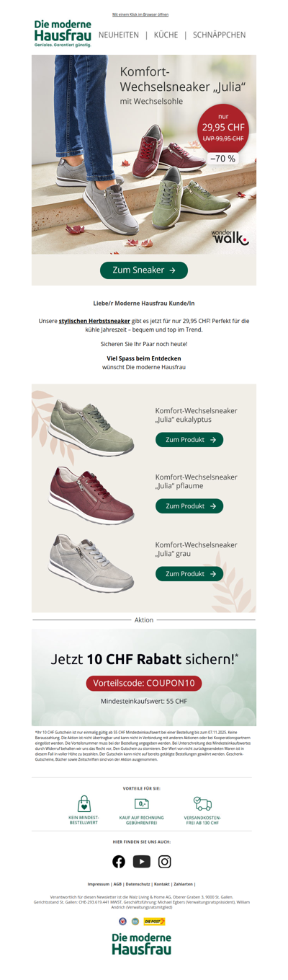Click the Die moderne Hausfrau header logo
The height and width of the screenshot is (980, 288).
pyautogui.click(x=63, y=34)
